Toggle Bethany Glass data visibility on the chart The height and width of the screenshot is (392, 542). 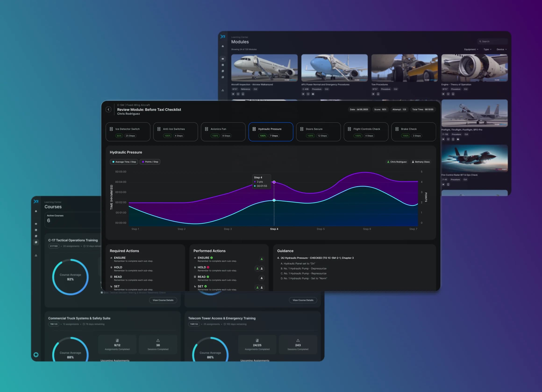(421, 162)
